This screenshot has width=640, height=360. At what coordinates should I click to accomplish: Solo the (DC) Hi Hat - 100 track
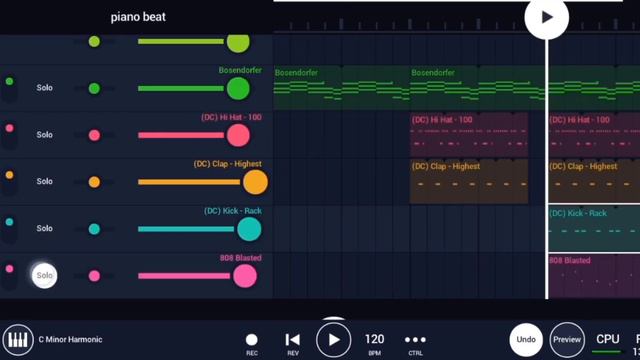pos(44,135)
